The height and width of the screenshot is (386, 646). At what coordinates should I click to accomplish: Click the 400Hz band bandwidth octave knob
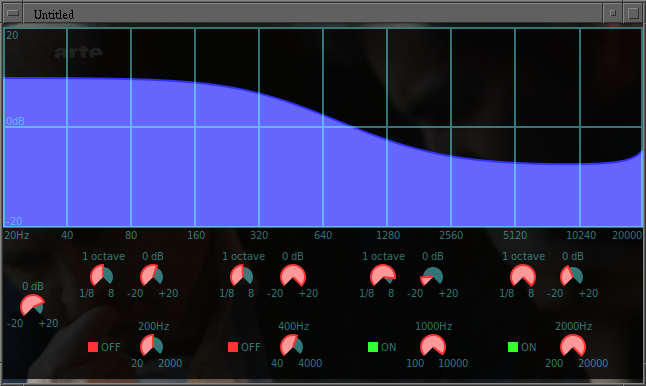(x=241, y=276)
